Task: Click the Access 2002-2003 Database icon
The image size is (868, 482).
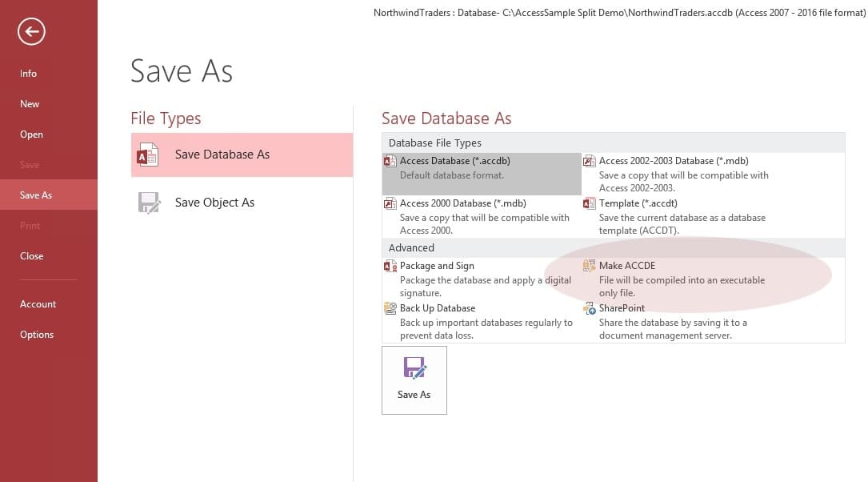Action: point(589,161)
